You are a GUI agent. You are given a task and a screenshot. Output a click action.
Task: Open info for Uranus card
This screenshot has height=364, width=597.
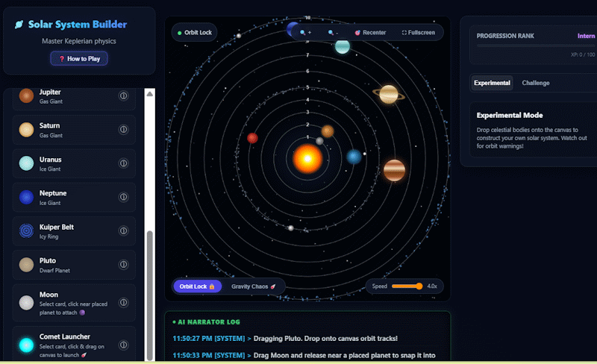click(123, 163)
